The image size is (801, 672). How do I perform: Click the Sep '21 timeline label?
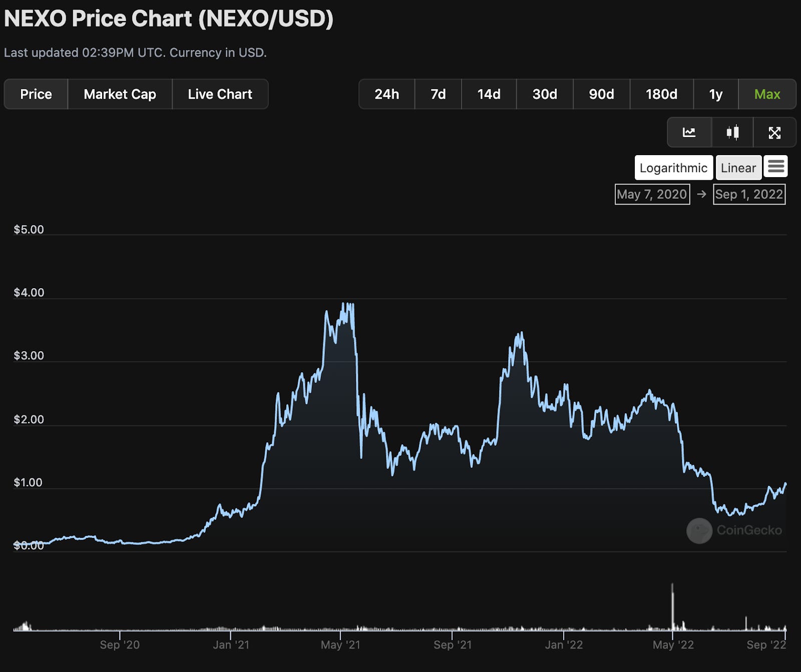tap(453, 644)
